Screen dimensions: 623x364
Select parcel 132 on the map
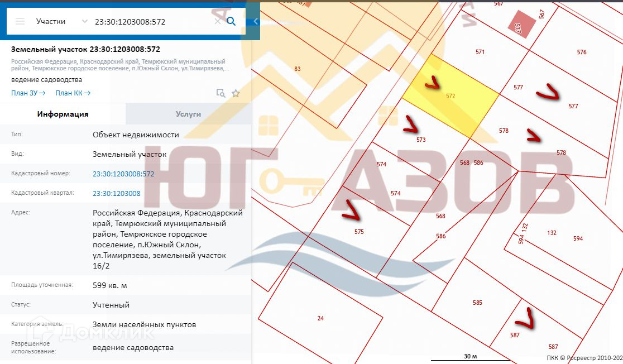(x=552, y=233)
